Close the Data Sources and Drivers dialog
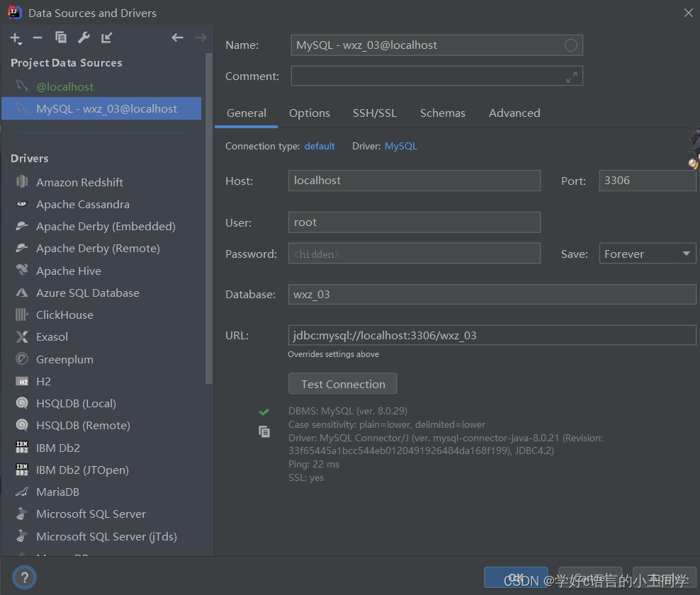The width and height of the screenshot is (700, 595). (x=689, y=13)
